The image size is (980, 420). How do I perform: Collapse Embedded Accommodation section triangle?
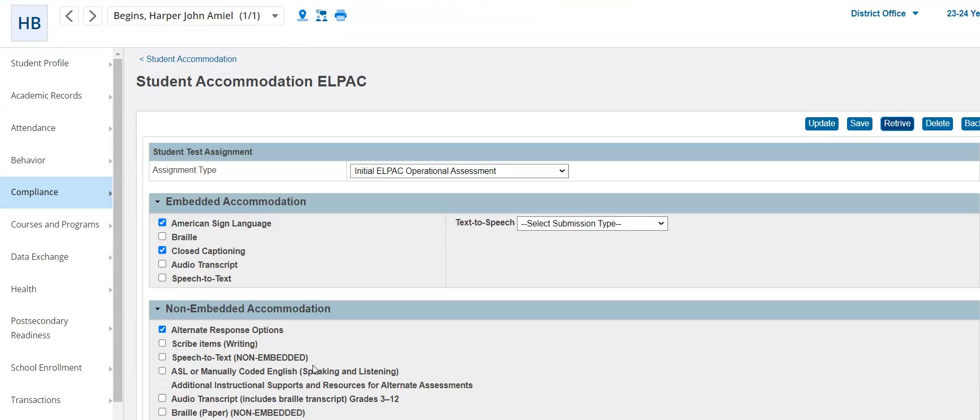[157, 202]
